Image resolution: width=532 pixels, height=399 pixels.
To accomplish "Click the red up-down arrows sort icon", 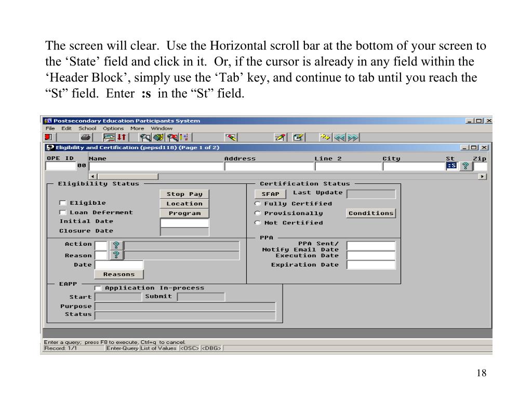I will click(x=122, y=138).
